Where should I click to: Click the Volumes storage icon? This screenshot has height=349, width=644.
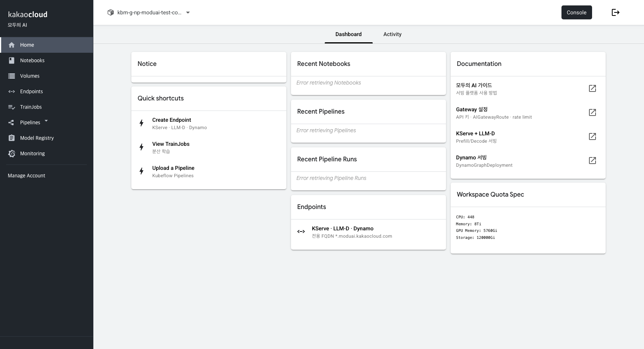(12, 76)
